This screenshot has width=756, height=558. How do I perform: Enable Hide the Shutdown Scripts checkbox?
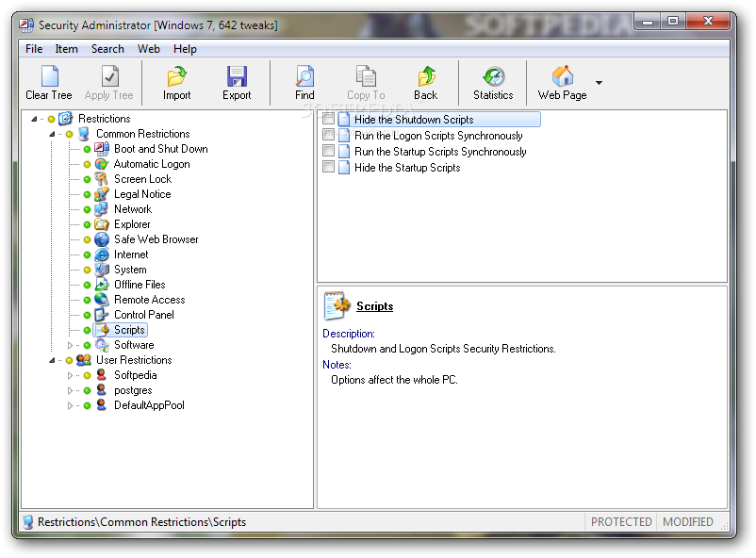pyautogui.click(x=329, y=119)
